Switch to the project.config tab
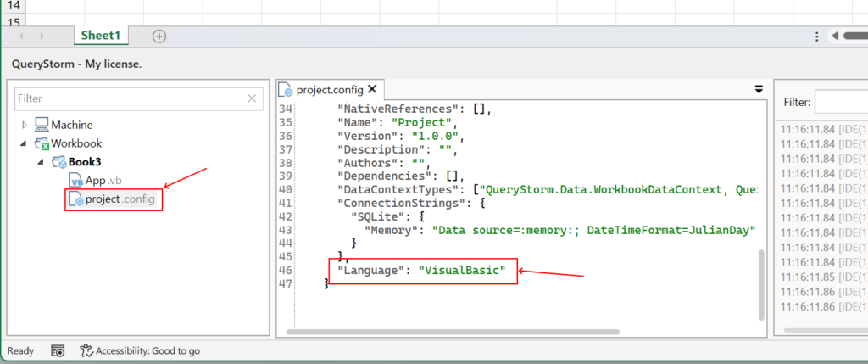868x364 pixels. tap(330, 89)
